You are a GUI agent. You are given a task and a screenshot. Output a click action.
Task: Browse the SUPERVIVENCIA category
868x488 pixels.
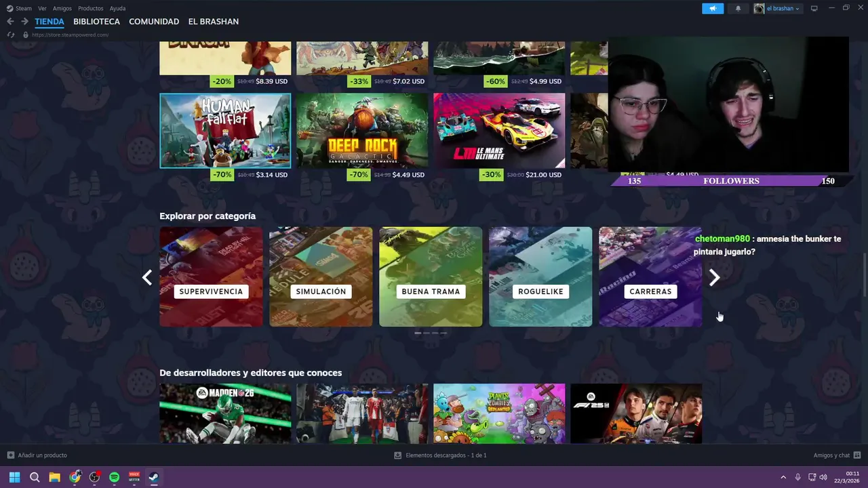coord(211,277)
